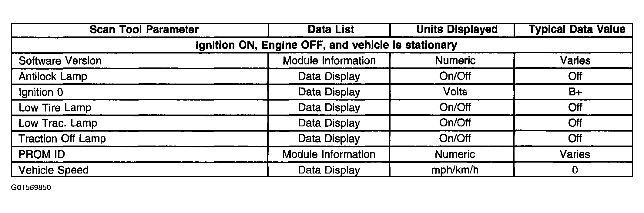Select the Low Tire Lamp row
Viewport: 644px width, 213px height.
pos(322,108)
